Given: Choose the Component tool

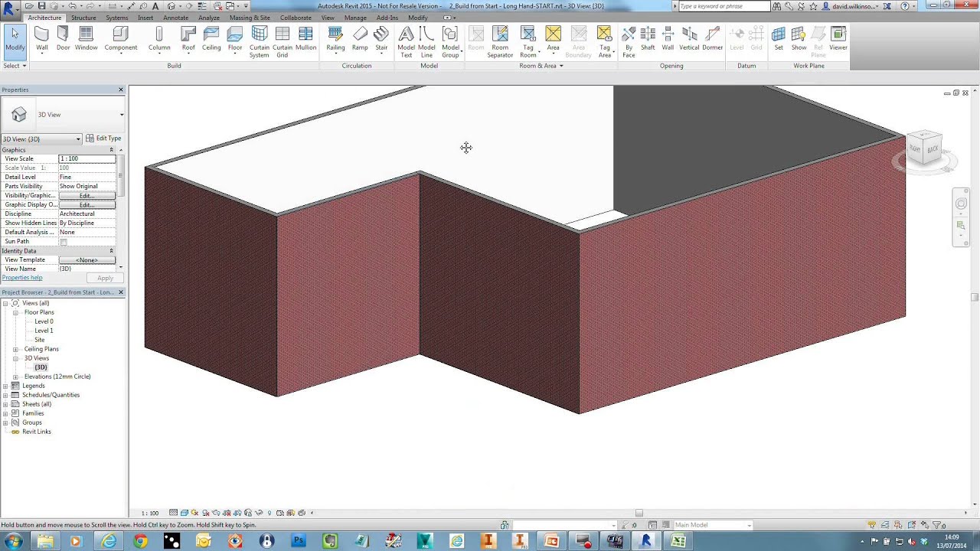Looking at the screenshot, I should coord(121,40).
